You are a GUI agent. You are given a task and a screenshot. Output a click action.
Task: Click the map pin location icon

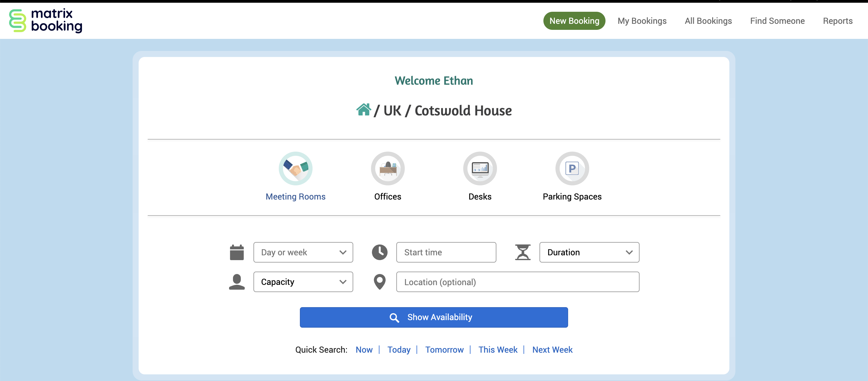(x=379, y=282)
